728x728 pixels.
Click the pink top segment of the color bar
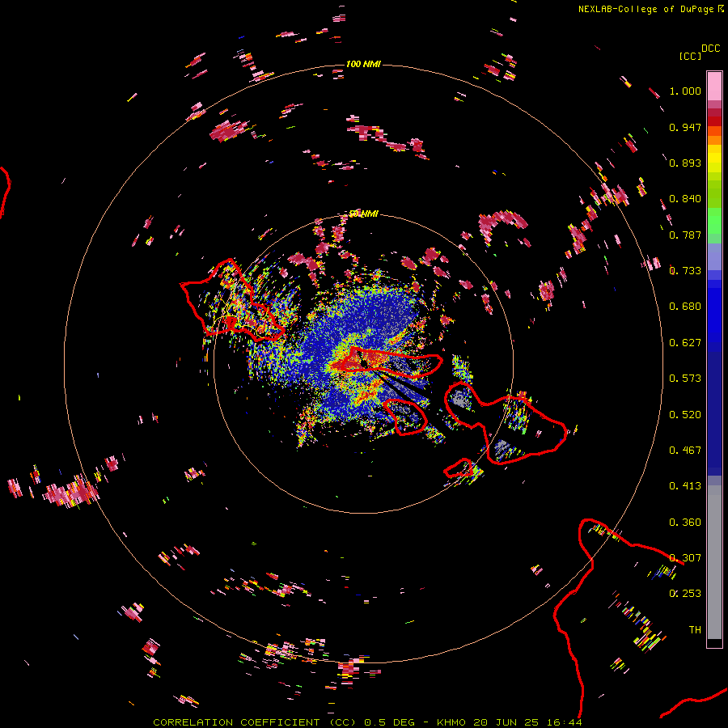click(714, 87)
